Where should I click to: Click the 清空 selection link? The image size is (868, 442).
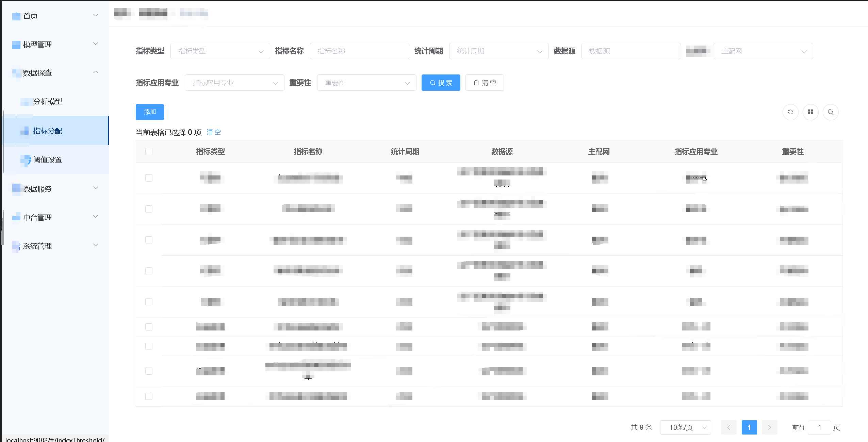214,132
